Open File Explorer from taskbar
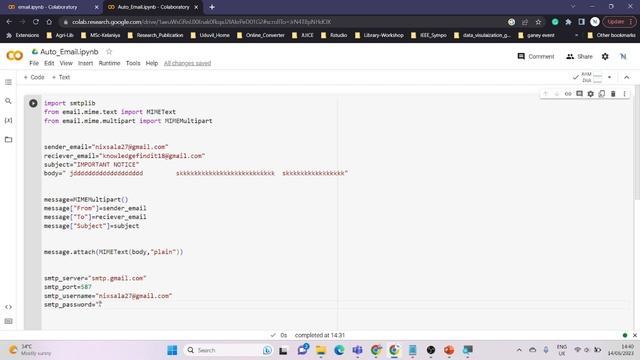The height and width of the screenshot is (360, 640). 321,350
